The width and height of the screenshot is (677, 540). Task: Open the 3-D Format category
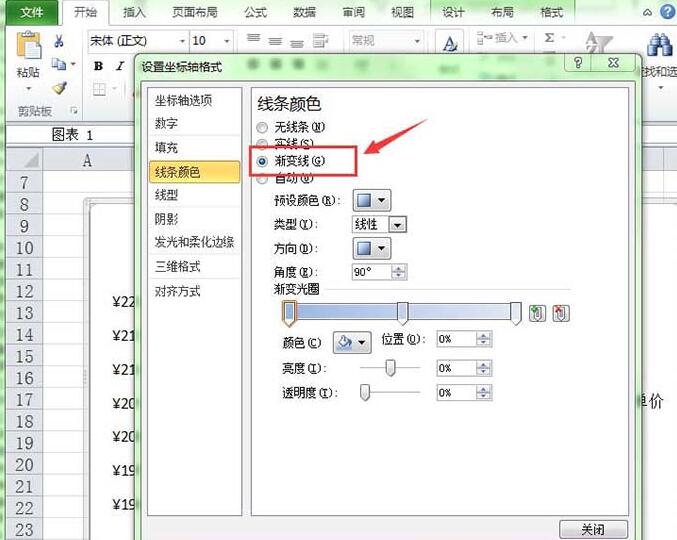(x=194, y=267)
